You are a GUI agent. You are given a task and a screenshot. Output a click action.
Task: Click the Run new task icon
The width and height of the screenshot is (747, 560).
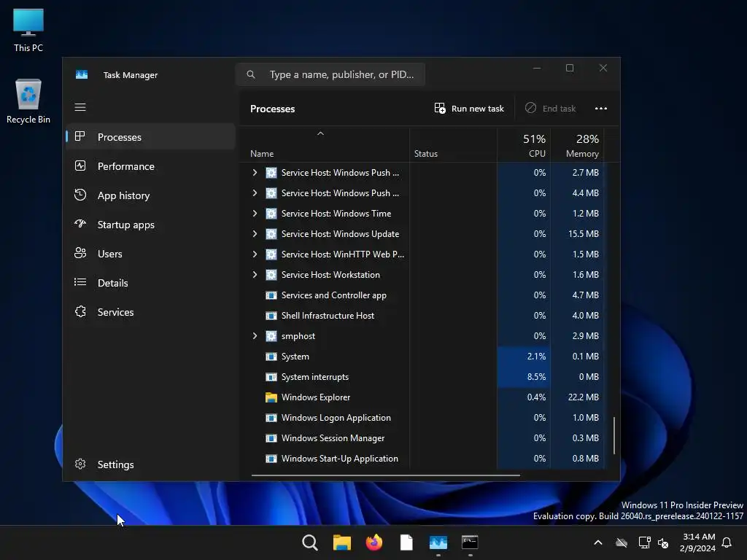440,108
